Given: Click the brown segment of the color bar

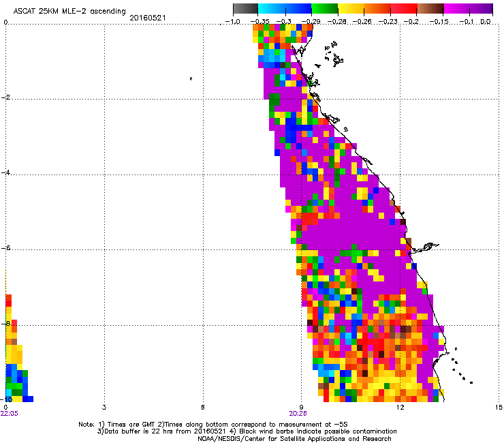Looking at the screenshot, I should tap(430, 9).
